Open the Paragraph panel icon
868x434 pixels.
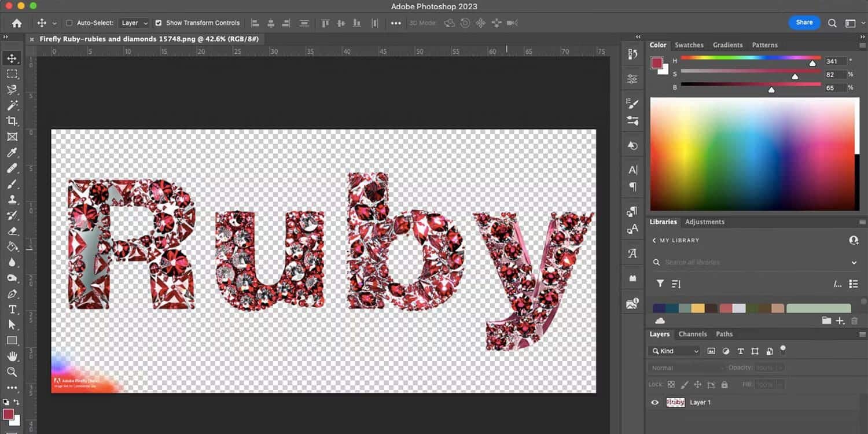click(x=632, y=187)
